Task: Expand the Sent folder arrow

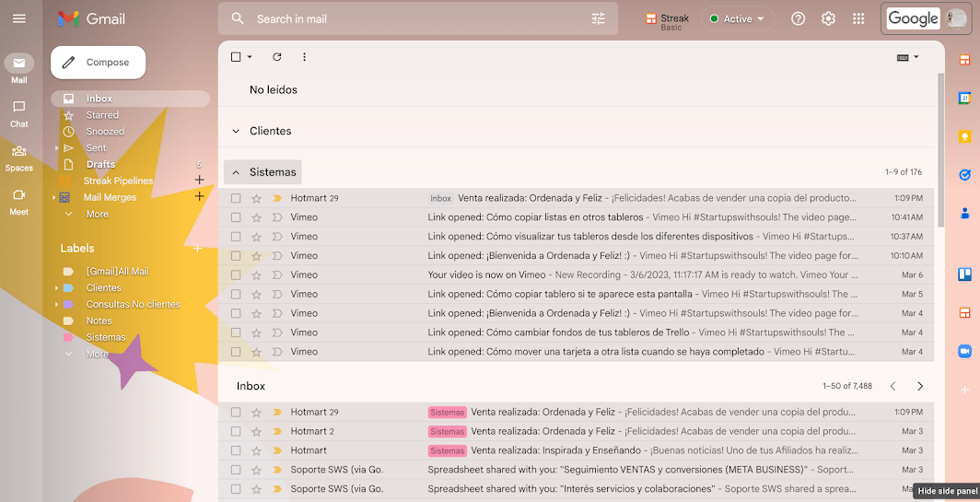Action: [56, 148]
